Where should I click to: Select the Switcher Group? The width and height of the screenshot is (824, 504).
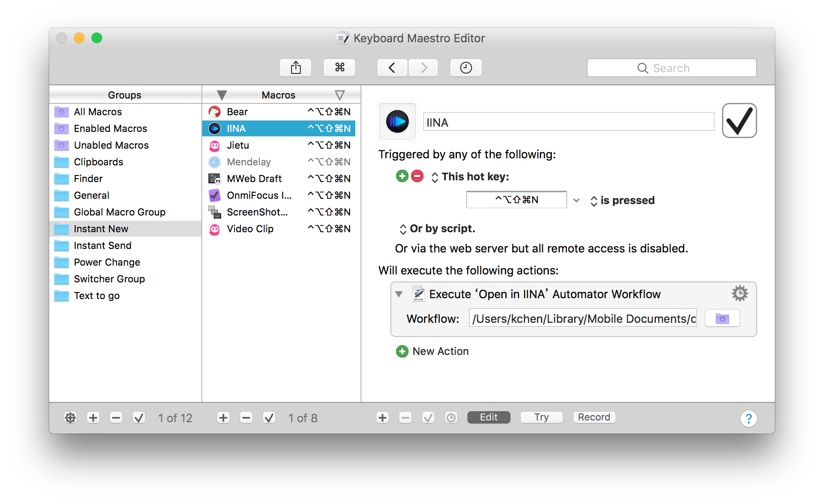125,279
